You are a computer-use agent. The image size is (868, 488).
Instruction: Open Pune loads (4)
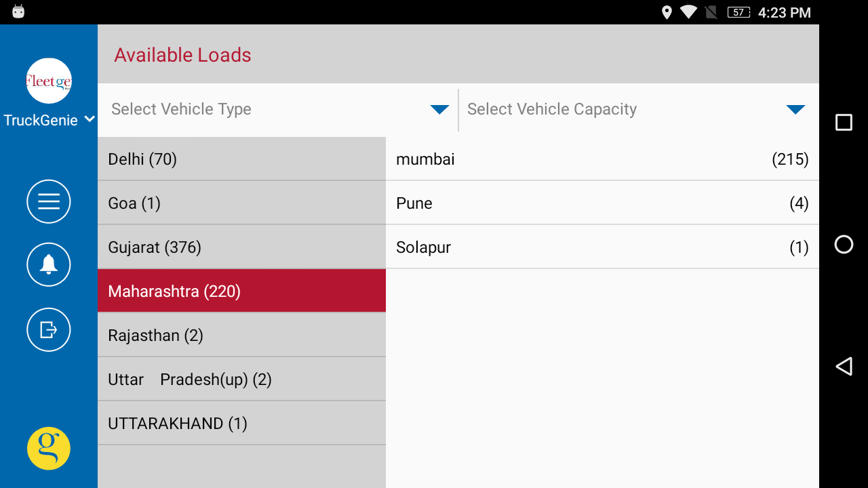click(x=602, y=203)
